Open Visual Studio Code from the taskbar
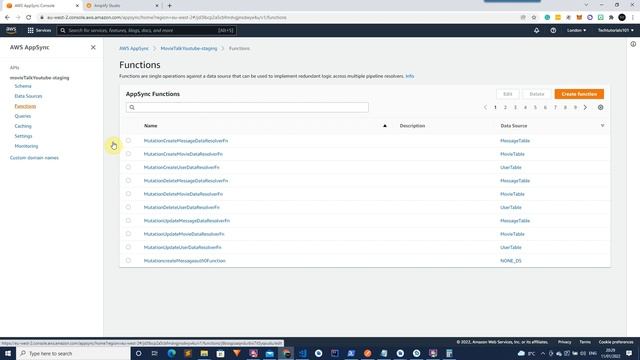The width and height of the screenshot is (640, 360). pyautogui.click(x=302, y=353)
